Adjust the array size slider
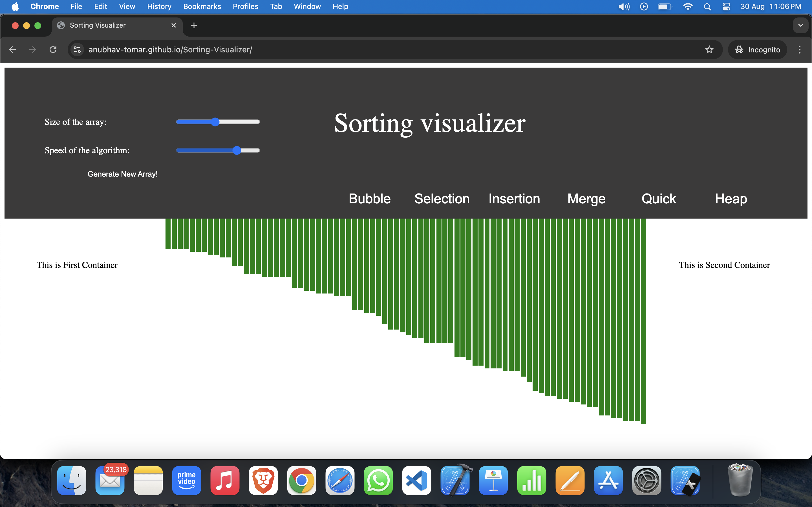This screenshot has height=507, width=812. pos(215,122)
